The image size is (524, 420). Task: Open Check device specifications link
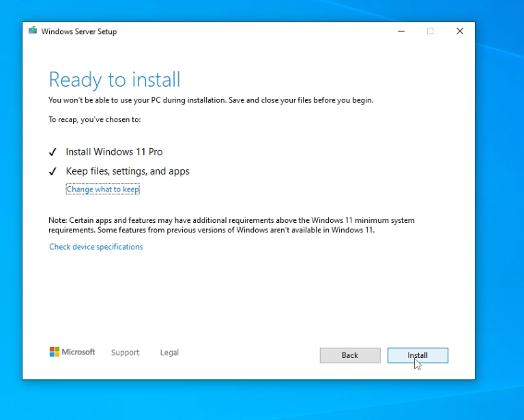(96, 247)
